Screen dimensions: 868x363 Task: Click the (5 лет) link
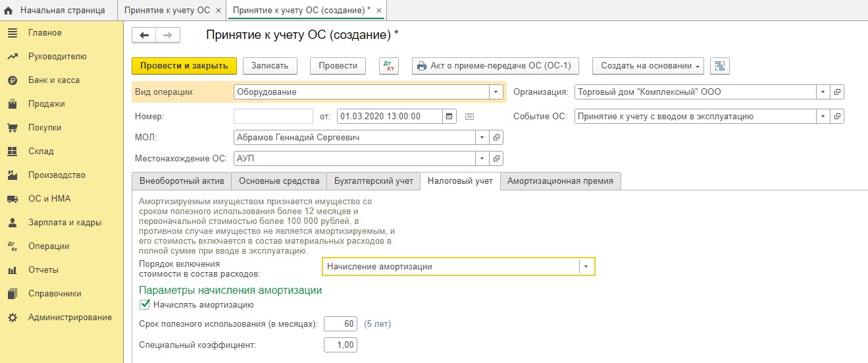click(x=378, y=324)
